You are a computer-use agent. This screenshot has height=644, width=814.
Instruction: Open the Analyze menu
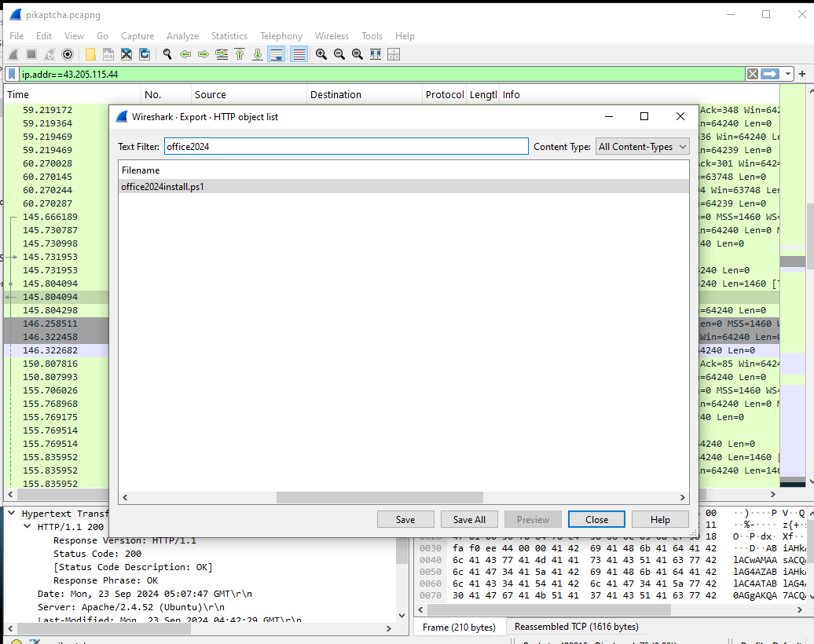[183, 36]
